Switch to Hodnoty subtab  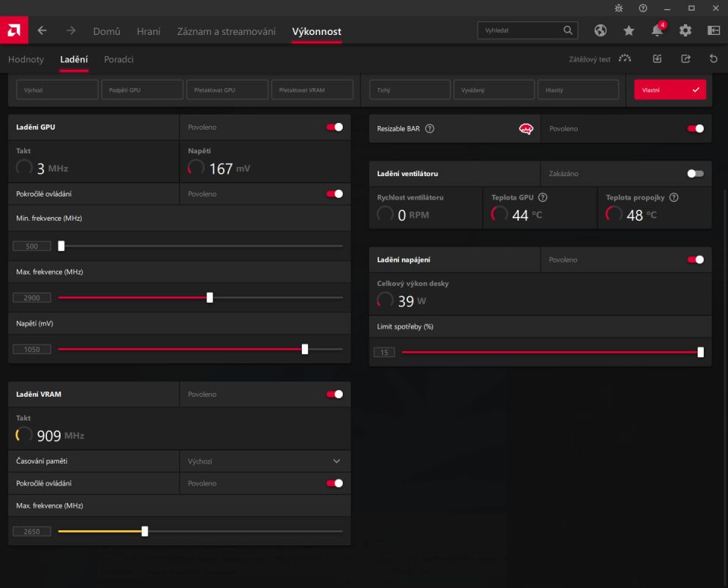(x=26, y=59)
